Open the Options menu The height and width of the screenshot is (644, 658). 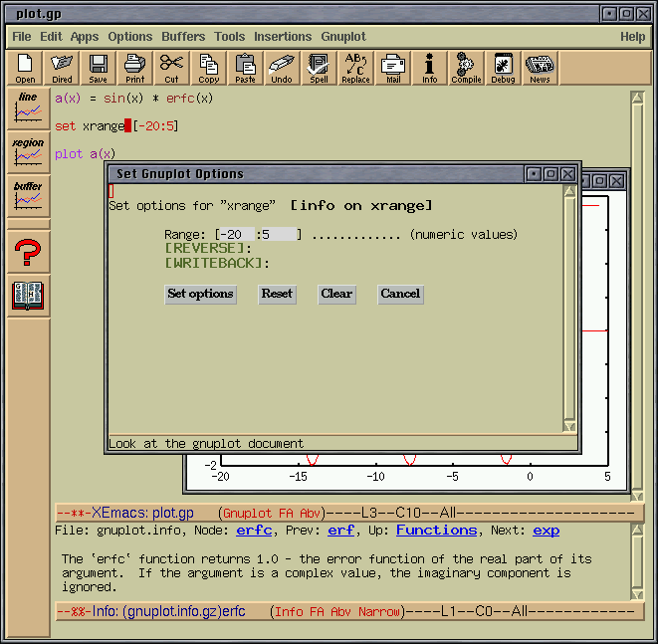pyautogui.click(x=130, y=37)
